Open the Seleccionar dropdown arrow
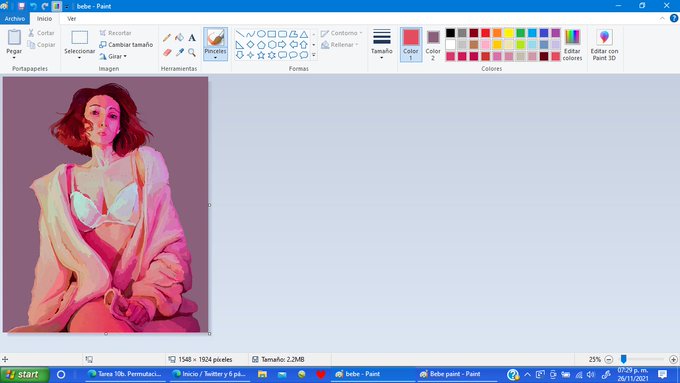This screenshot has height=383, width=680. coord(79,58)
